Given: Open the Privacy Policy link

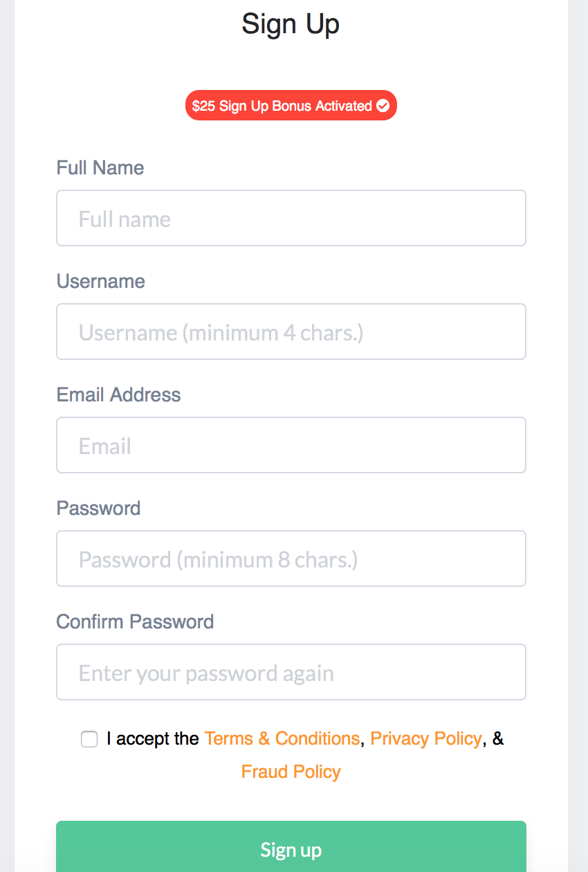Looking at the screenshot, I should 426,738.
